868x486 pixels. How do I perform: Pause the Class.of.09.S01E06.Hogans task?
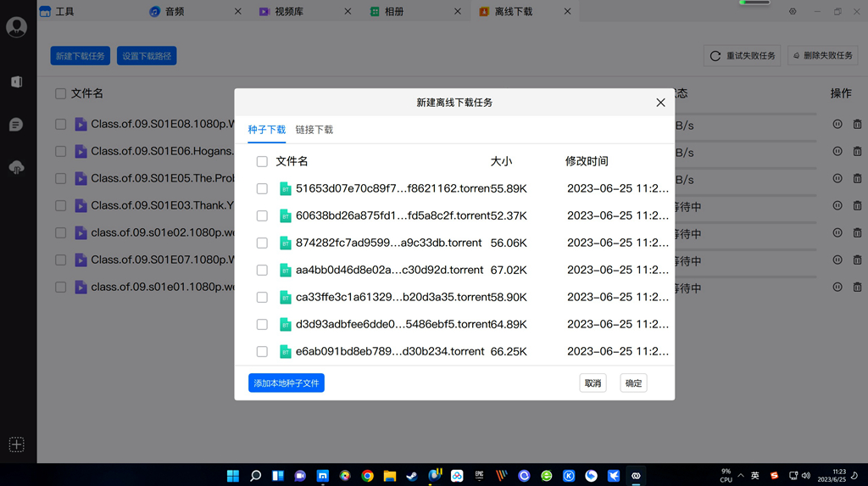837,151
